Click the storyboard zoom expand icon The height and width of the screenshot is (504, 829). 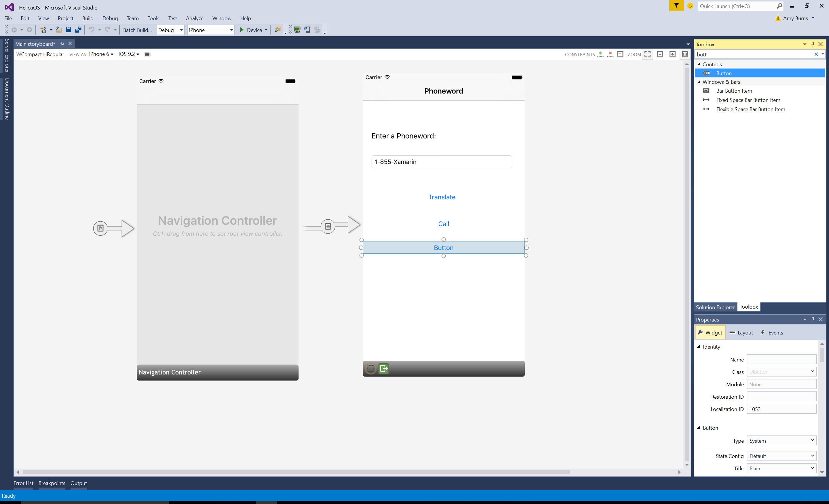[649, 54]
